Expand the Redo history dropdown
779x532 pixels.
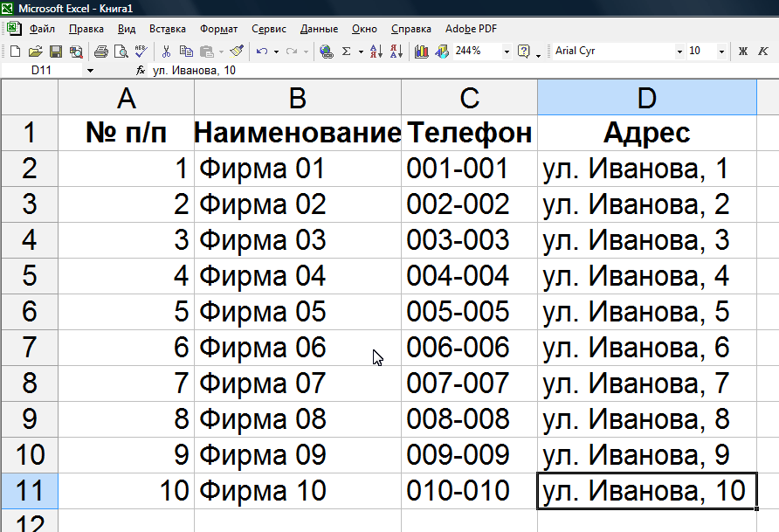(306, 52)
